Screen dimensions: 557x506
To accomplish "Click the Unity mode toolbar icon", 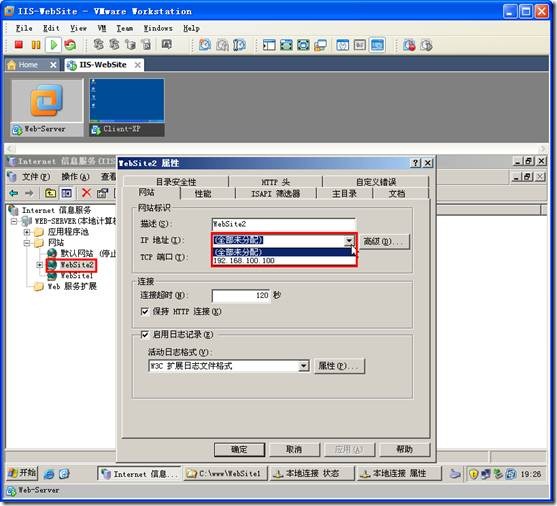I will pos(320,45).
